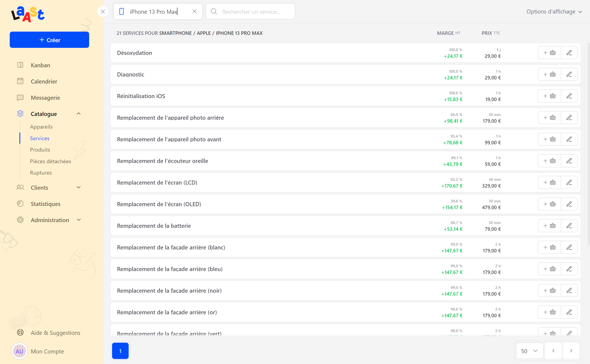This screenshot has width=590, height=364.
Task: Go to previous page of services
Action: (x=553, y=351)
